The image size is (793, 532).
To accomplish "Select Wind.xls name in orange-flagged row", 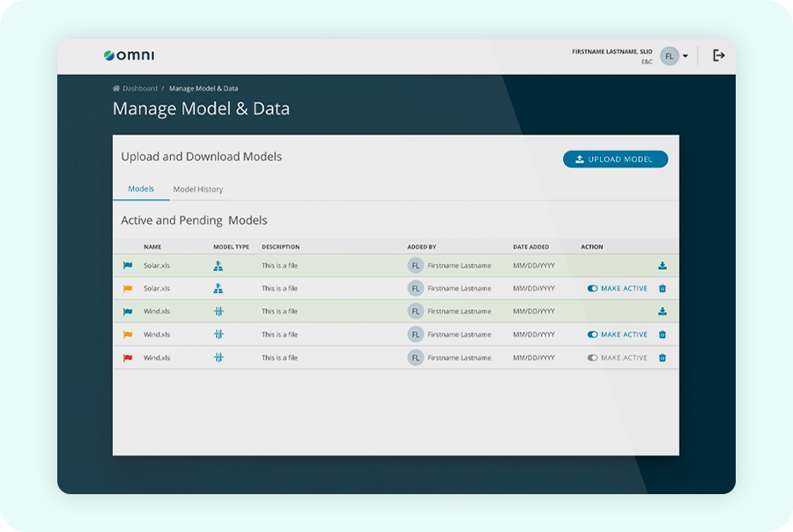I will (x=157, y=335).
